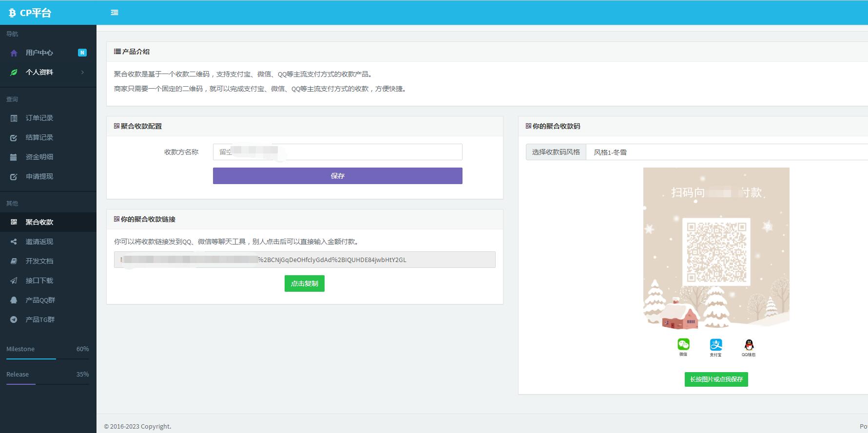Click the Alipay payment icon
Screen dimensions: 868x433
(x=715, y=345)
